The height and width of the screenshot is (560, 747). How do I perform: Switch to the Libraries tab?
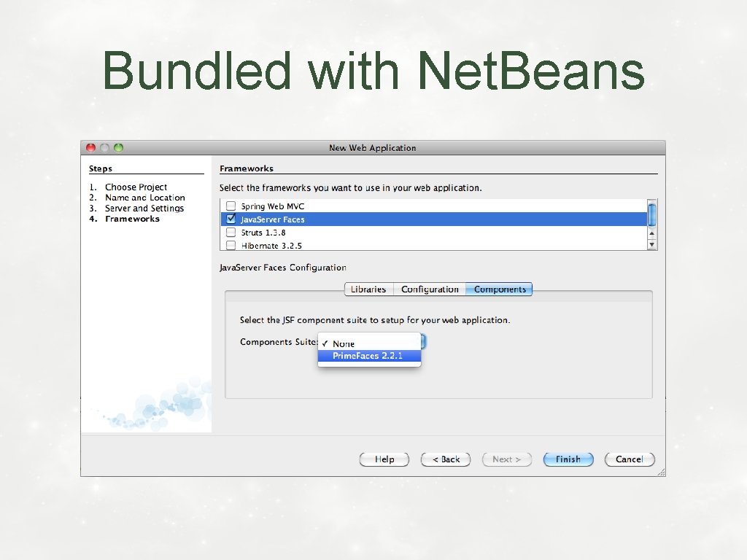coord(368,289)
